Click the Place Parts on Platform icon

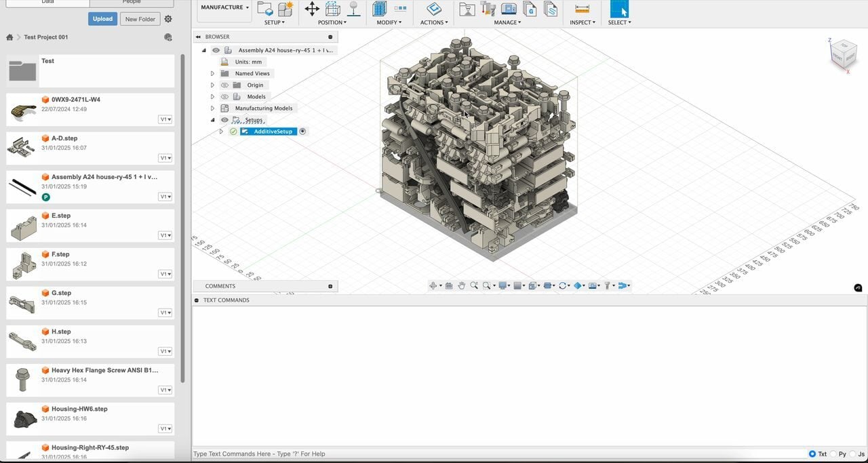(353, 9)
